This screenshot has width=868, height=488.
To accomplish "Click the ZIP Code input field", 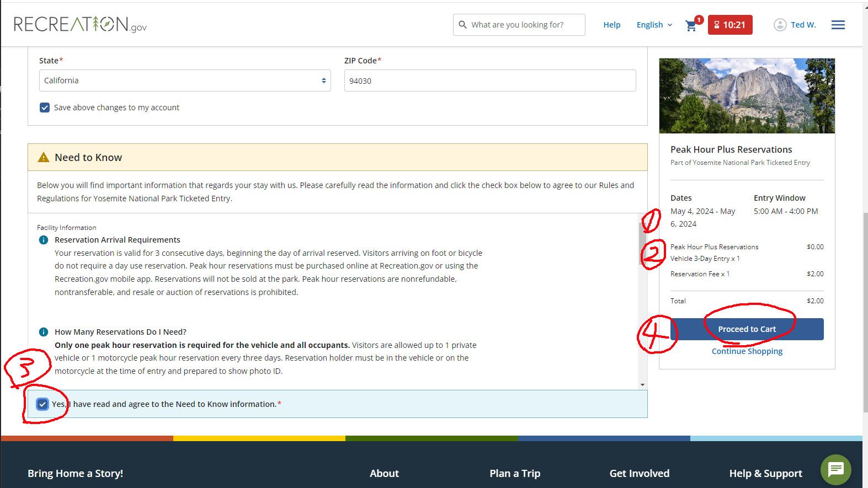I will [489, 81].
